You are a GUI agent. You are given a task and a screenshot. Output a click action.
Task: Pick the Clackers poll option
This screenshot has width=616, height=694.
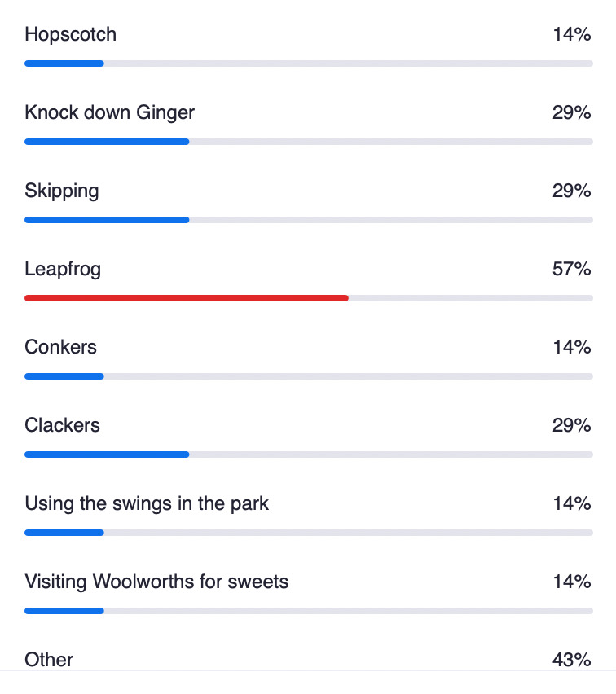click(x=63, y=425)
